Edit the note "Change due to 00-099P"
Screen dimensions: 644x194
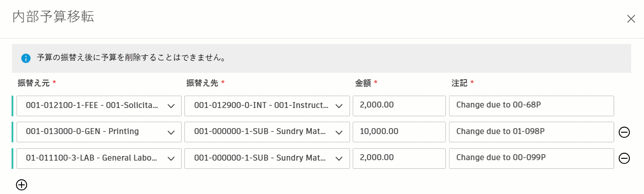click(x=531, y=158)
